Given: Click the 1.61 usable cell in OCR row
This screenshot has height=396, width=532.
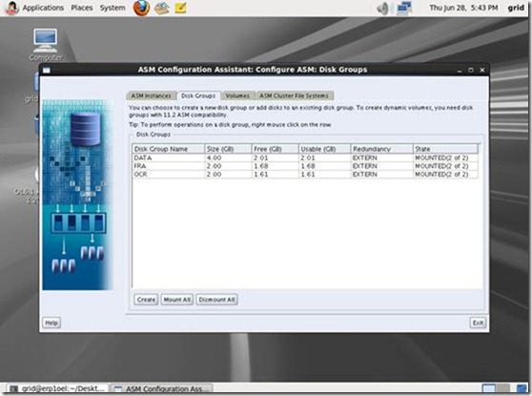Looking at the screenshot, I should (x=325, y=175).
